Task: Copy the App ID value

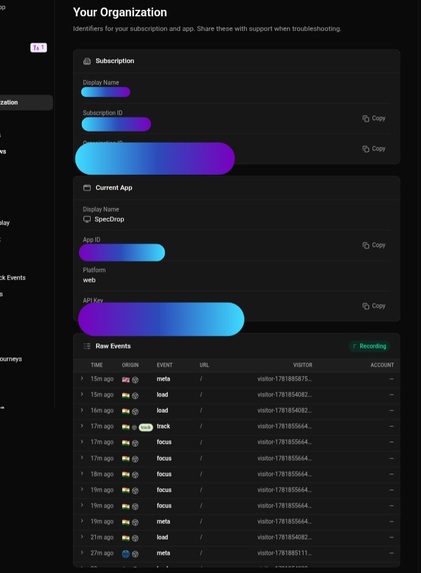Action: 374,245
